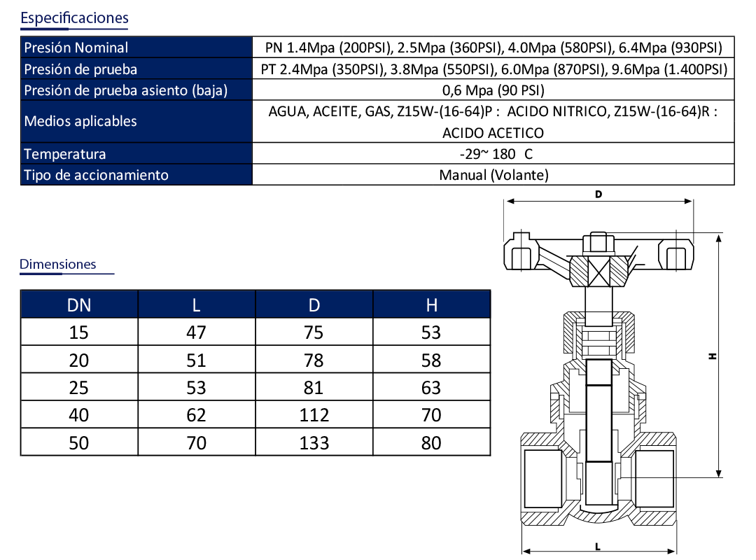Viewport: 756px width, 560px height.
Task: Select the 'Dimensiones' heading
Action: (58, 264)
